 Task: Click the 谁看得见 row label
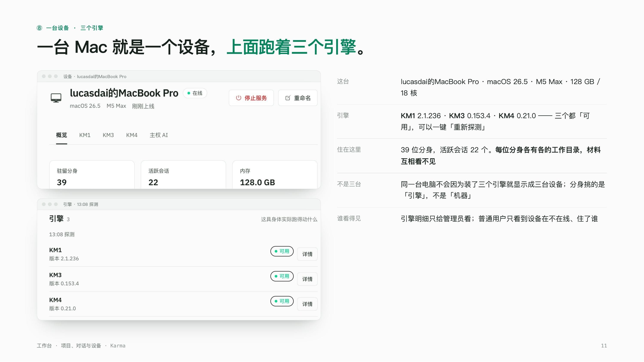(x=349, y=219)
